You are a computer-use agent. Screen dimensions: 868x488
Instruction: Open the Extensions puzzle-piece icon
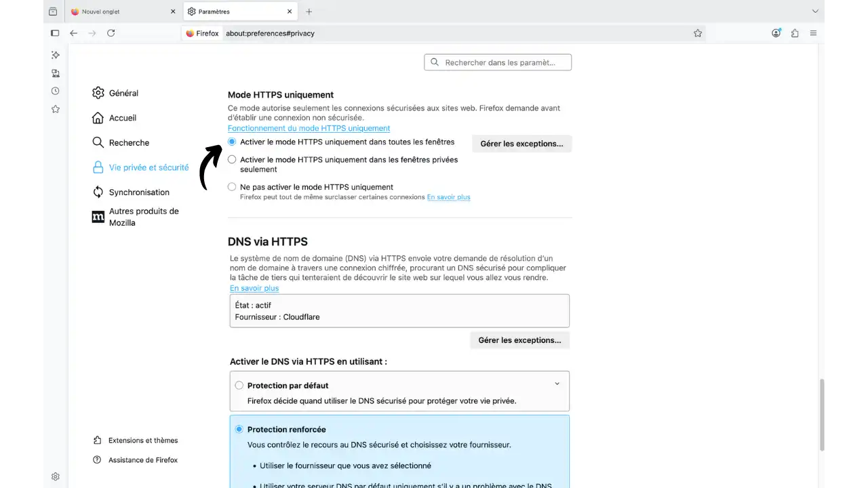pyautogui.click(x=794, y=33)
